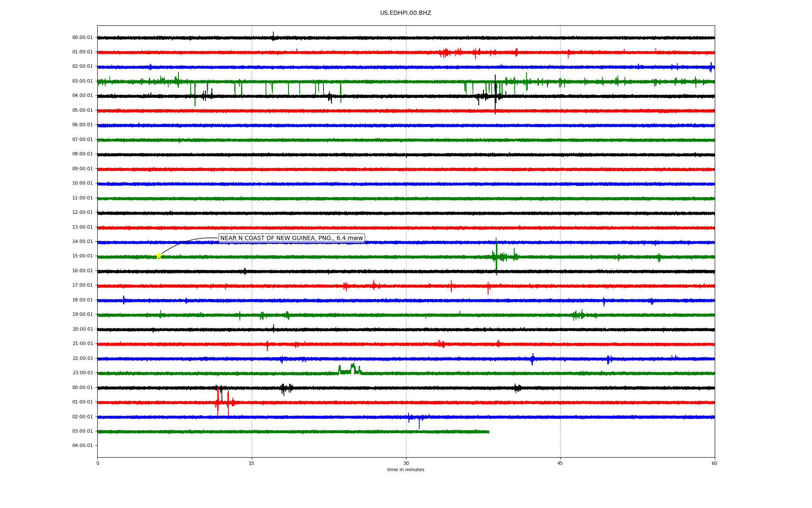
Task: Select the 09:00:01 time label
Action: coord(82,169)
